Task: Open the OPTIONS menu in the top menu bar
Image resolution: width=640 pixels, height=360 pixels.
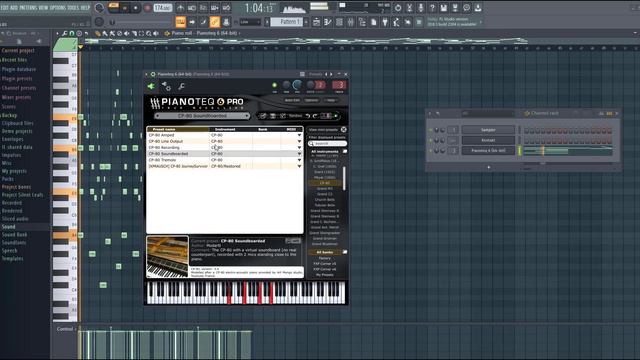Action: coord(58,7)
